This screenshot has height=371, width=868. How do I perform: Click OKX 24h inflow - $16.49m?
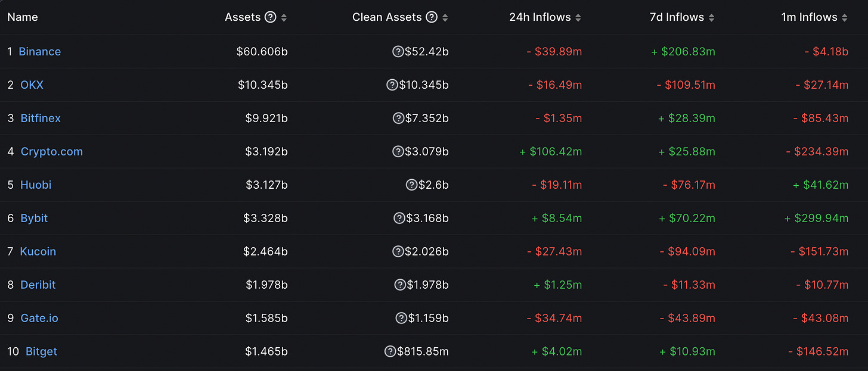pos(555,85)
